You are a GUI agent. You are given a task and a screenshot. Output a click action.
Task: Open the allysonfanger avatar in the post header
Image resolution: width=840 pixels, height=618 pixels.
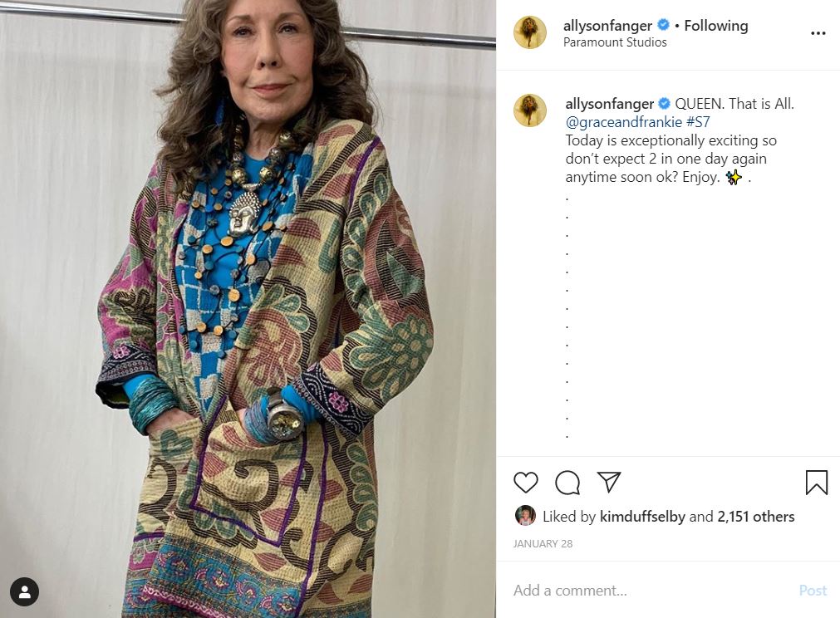pos(530,33)
